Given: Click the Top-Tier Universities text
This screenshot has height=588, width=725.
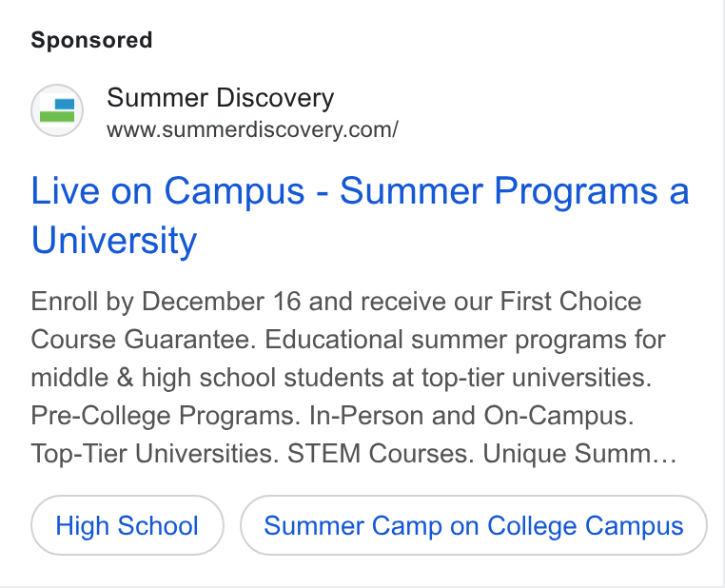Looking at the screenshot, I should 155,454.
